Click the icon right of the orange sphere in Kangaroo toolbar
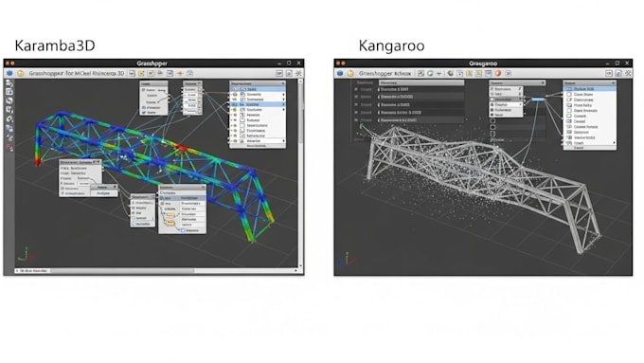This screenshot has width=644, height=363. point(508,73)
